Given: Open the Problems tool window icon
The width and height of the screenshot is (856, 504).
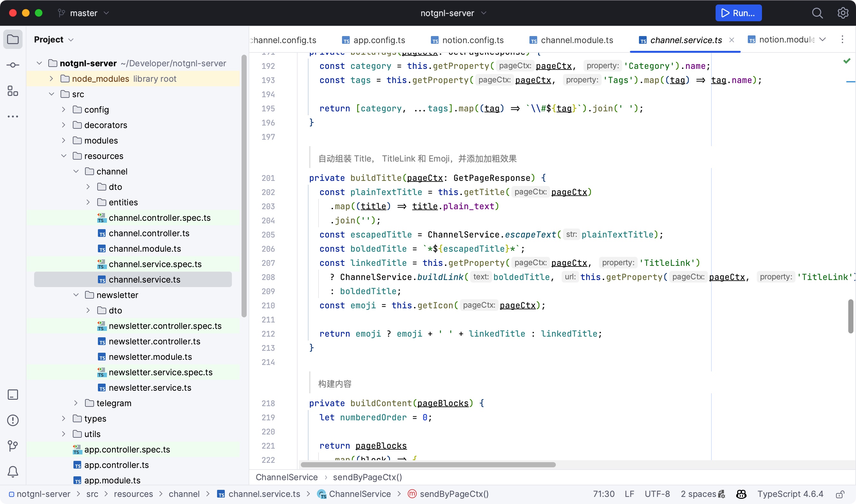Looking at the screenshot, I should tap(13, 420).
